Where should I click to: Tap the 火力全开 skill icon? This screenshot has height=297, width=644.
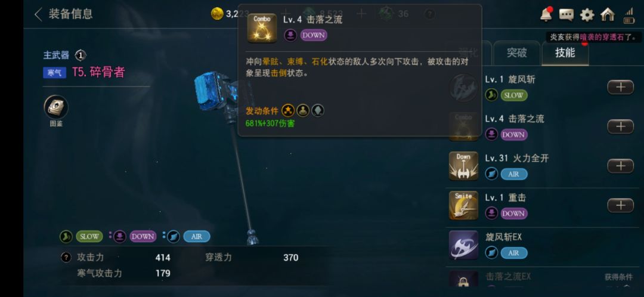pyautogui.click(x=463, y=166)
